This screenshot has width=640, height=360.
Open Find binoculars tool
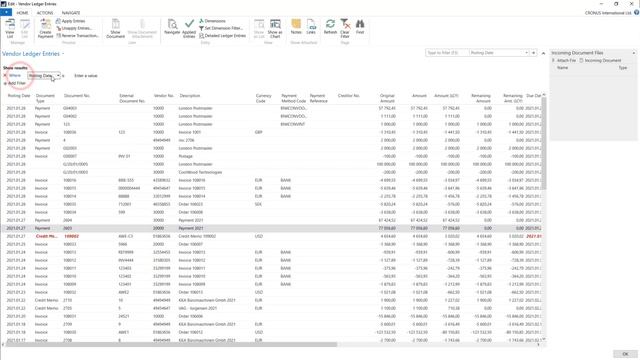tap(360, 27)
